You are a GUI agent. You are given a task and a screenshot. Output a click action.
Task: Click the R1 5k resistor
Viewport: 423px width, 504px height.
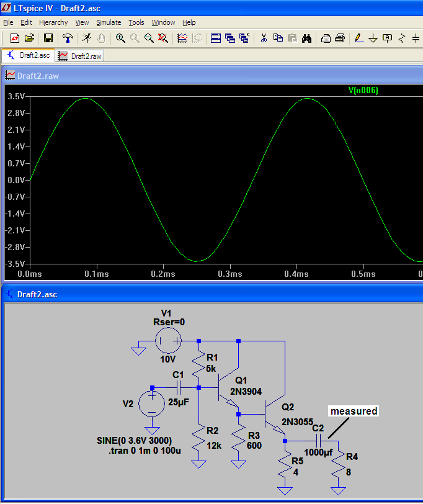click(199, 364)
